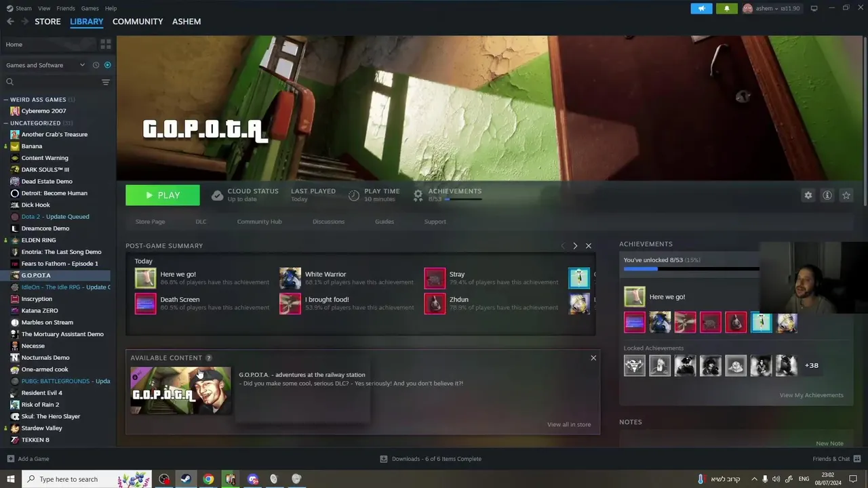Screen dimensions: 868x488
Task: Click the Death Screen achievement icon
Action: tap(145, 303)
